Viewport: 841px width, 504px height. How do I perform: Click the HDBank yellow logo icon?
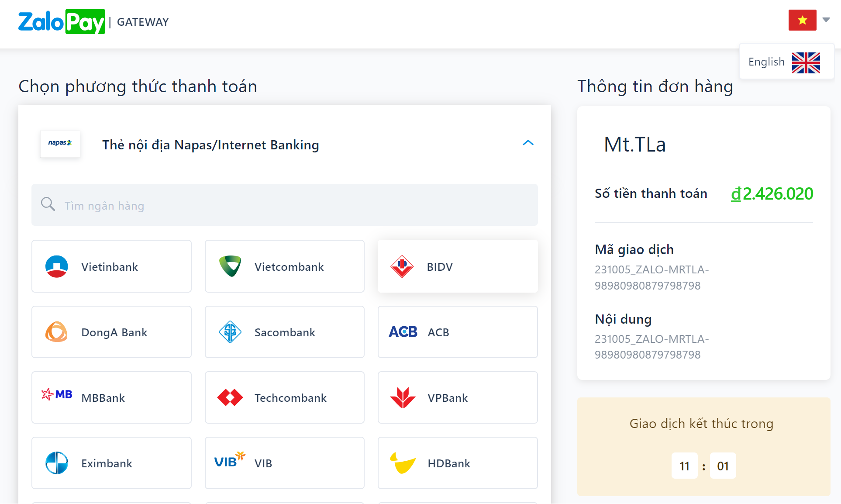coord(403,463)
